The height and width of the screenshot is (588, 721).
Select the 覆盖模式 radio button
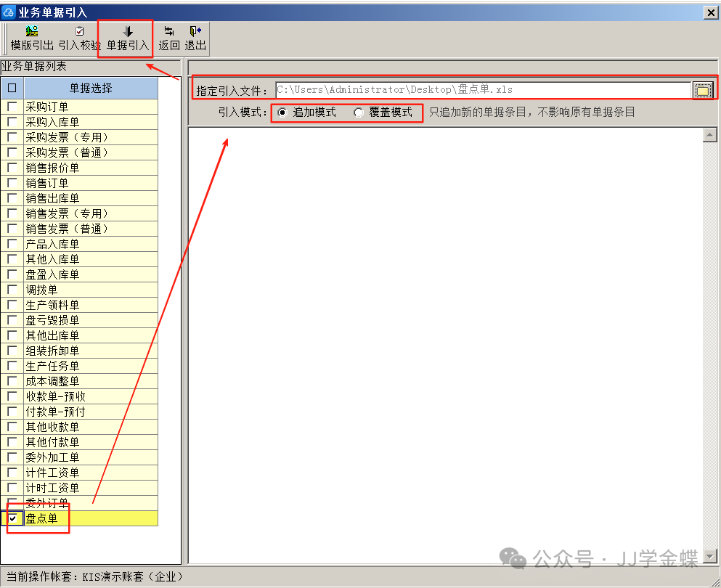coord(359,113)
